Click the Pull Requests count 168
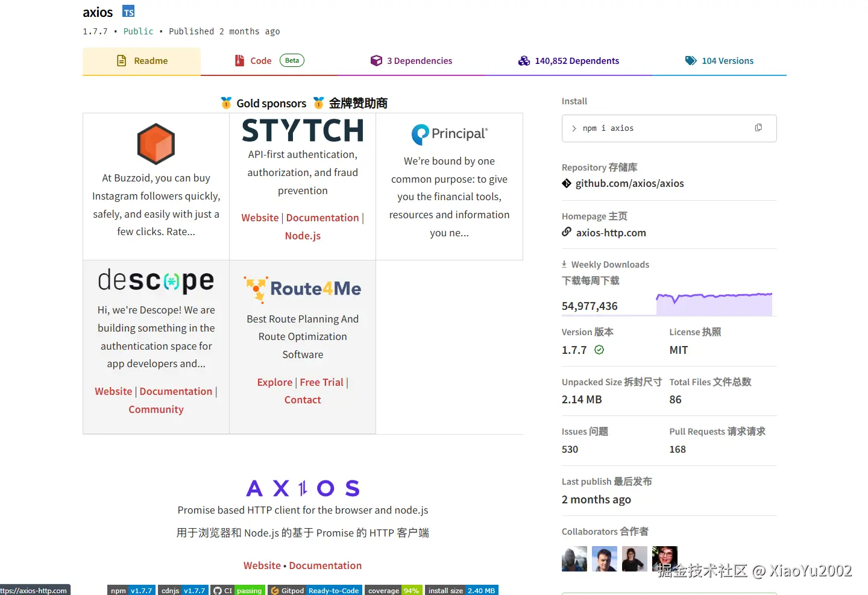 click(x=678, y=450)
